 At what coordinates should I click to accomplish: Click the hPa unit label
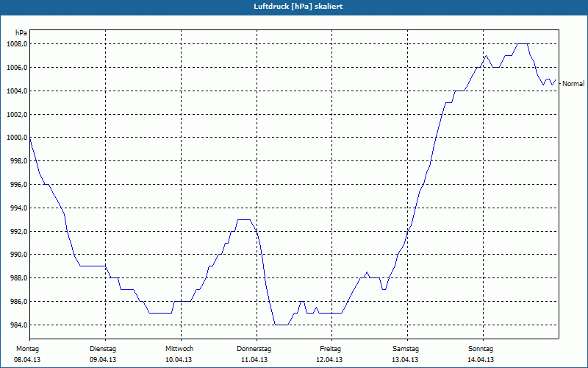click(x=21, y=33)
